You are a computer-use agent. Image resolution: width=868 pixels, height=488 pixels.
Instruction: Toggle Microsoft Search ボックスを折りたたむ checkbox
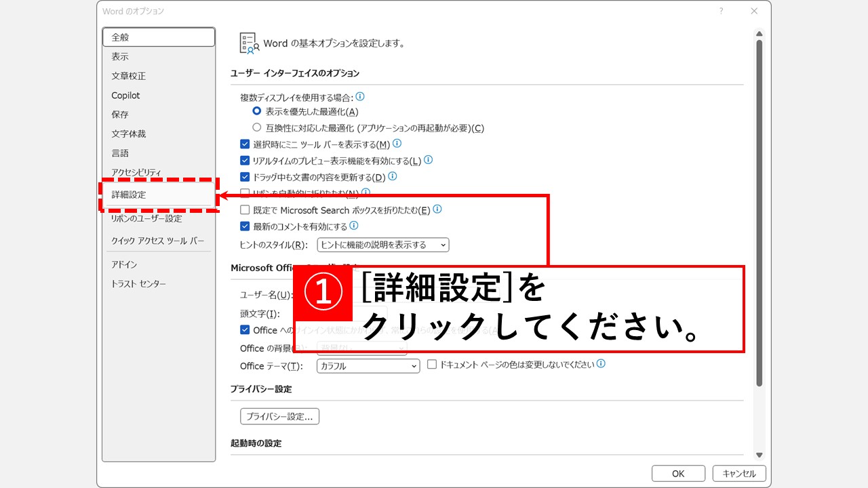click(x=245, y=210)
